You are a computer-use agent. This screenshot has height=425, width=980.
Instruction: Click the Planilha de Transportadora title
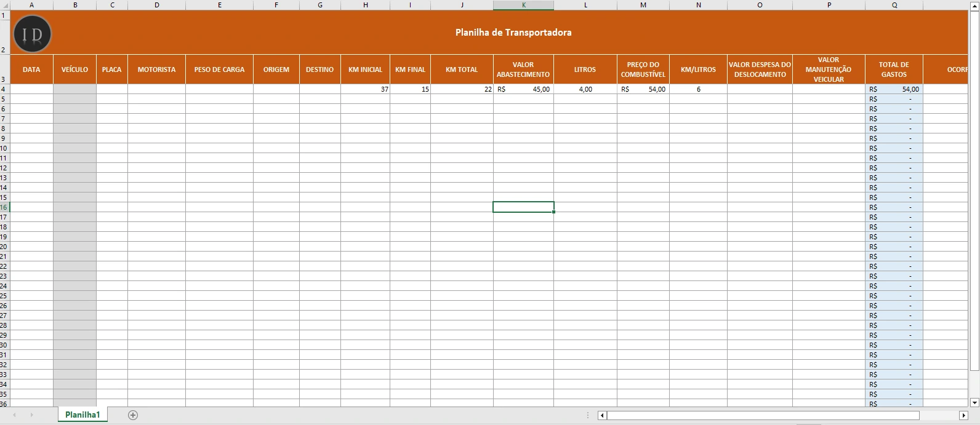tap(513, 33)
